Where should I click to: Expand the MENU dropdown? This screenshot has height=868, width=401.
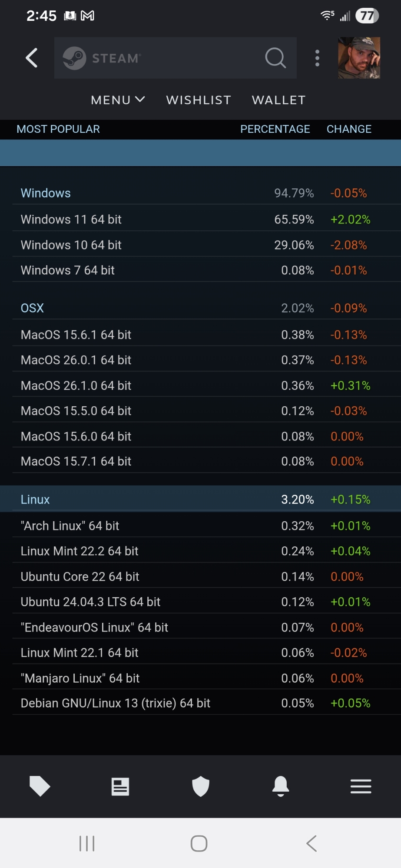point(117,100)
